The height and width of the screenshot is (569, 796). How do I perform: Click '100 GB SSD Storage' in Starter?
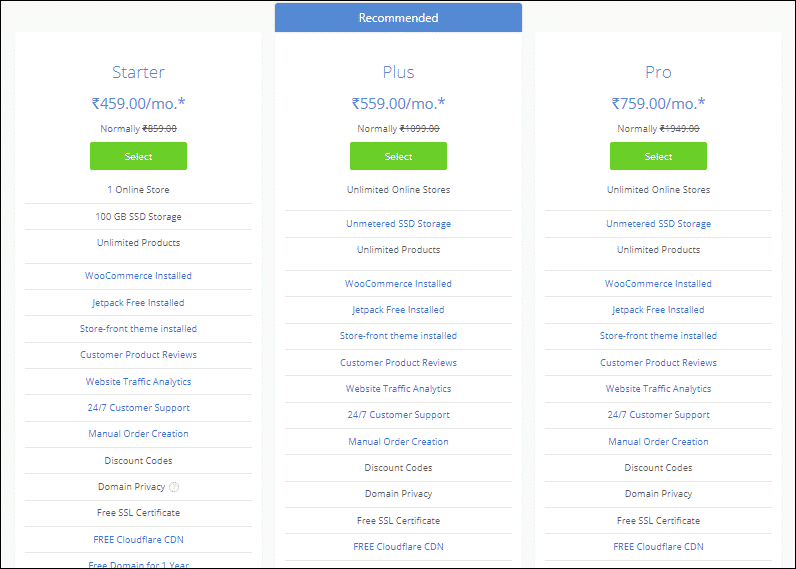click(x=139, y=217)
